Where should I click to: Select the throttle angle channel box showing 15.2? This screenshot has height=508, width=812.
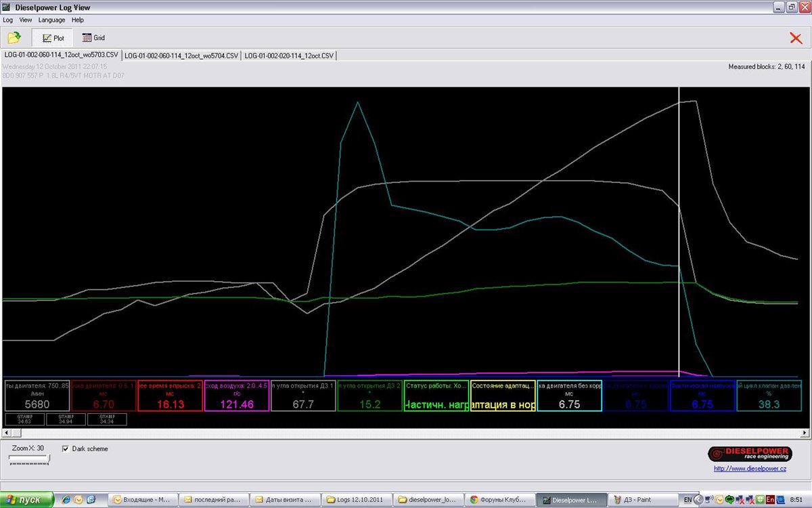coord(369,396)
